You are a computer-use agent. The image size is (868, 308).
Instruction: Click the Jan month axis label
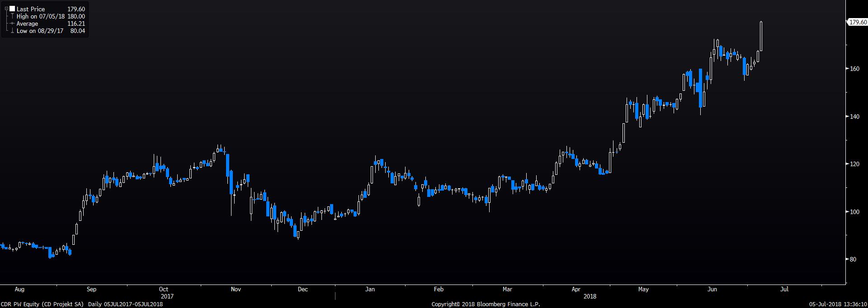coord(370,289)
